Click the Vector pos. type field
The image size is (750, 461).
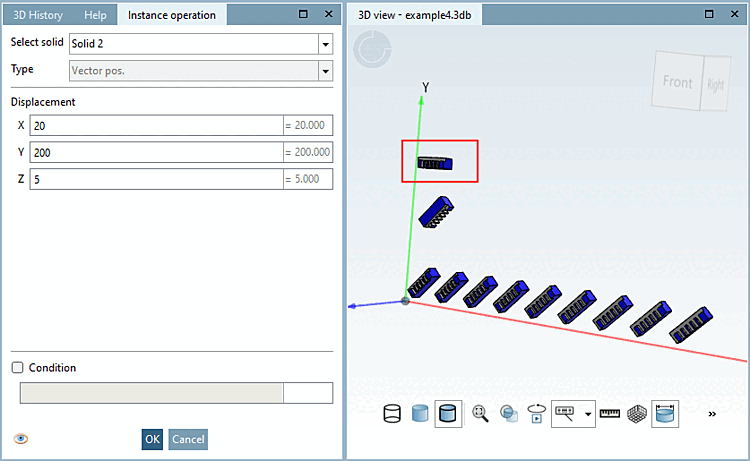point(194,71)
